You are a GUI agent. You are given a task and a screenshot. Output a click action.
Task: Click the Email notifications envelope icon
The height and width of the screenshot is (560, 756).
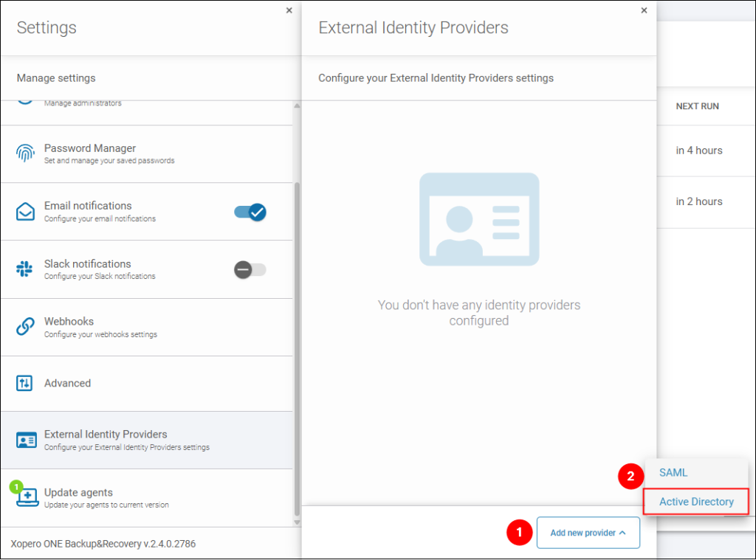(x=25, y=212)
